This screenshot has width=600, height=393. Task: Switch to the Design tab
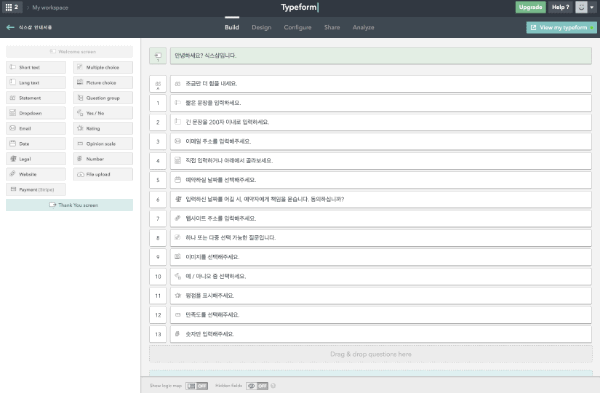pyautogui.click(x=261, y=28)
